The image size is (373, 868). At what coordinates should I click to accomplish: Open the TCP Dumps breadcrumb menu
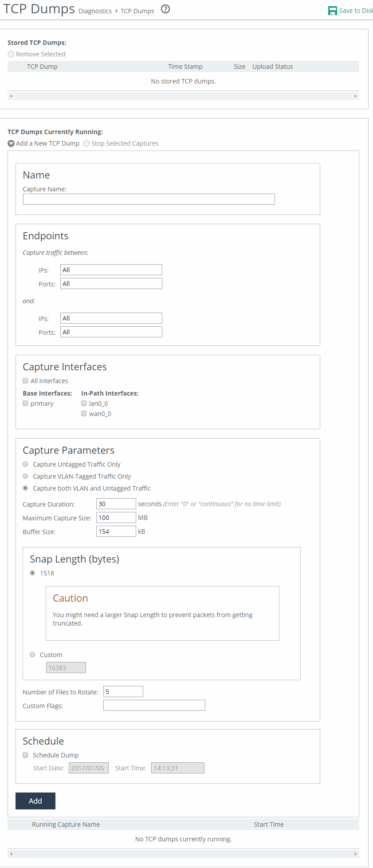[x=137, y=11]
